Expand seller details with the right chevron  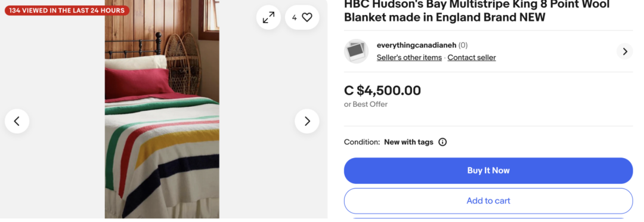625,51
